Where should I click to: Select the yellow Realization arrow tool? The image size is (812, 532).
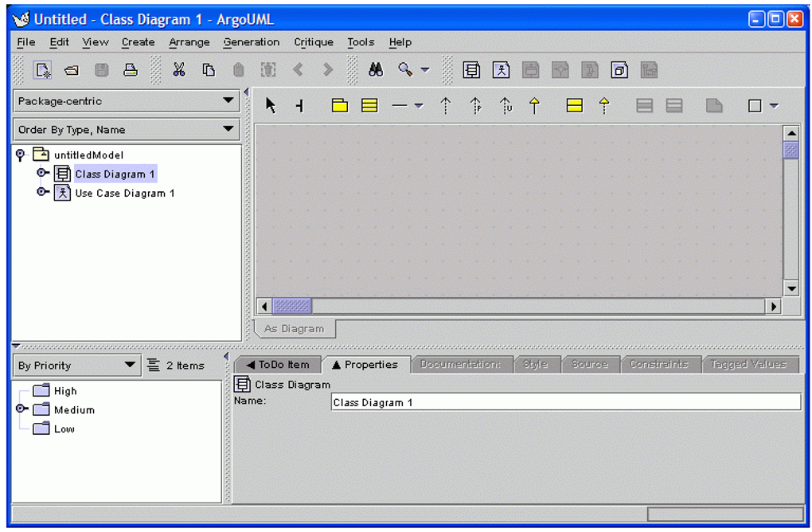coord(534,106)
